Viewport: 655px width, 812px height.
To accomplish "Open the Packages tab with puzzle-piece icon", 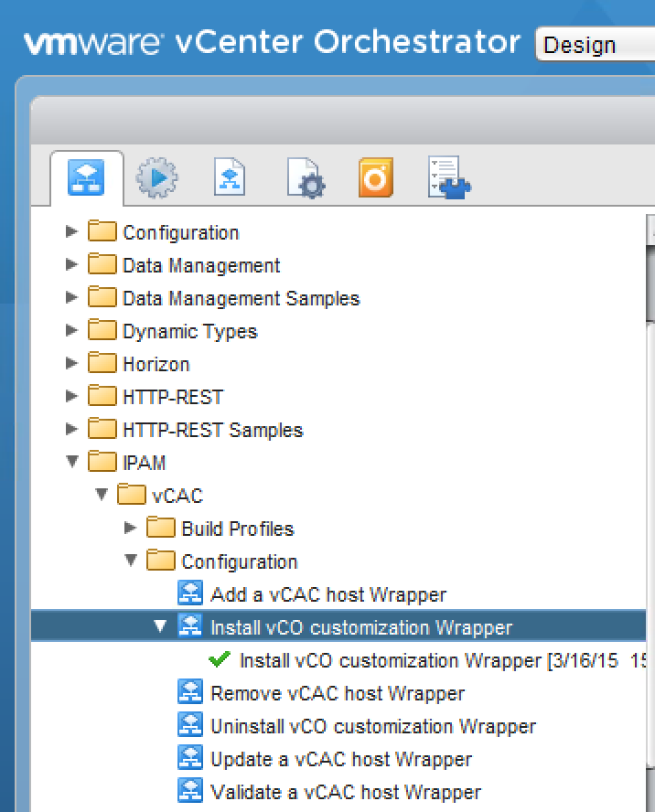I will (x=449, y=177).
